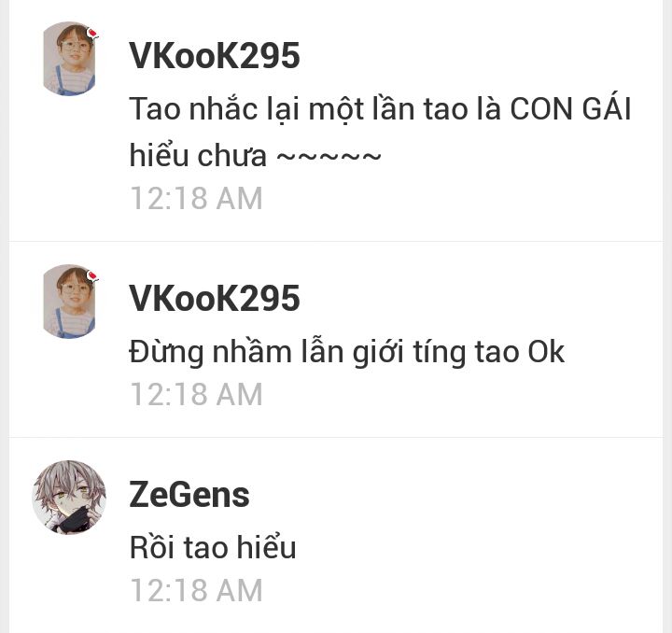
Task: Select the message 'Đừng nhầm lẫn giới tíng tao Ok'
Action: coord(346,353)
